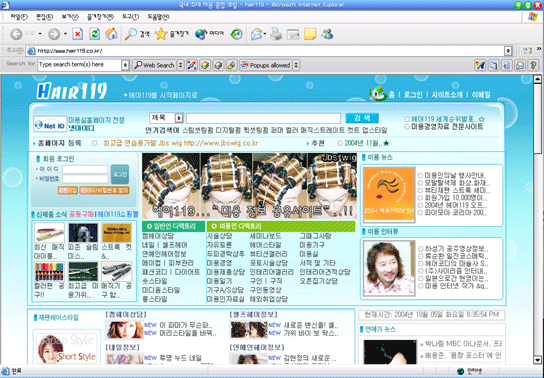This screenshot has height=378, width=544.
Task: Expand the address bar URL dropdown
Action: pos(508,51)
